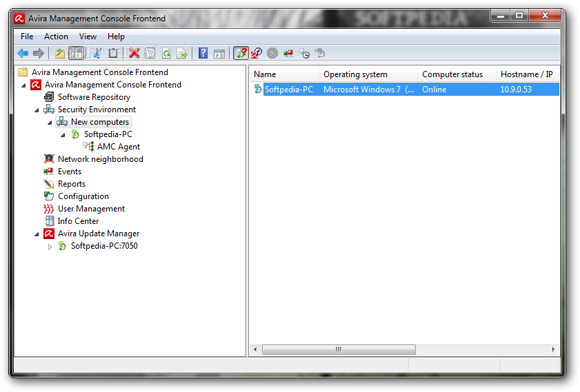The image size is (580, 392).
Task: Click the horizontal scrollbar left arrow
Action: click(255, 349)
